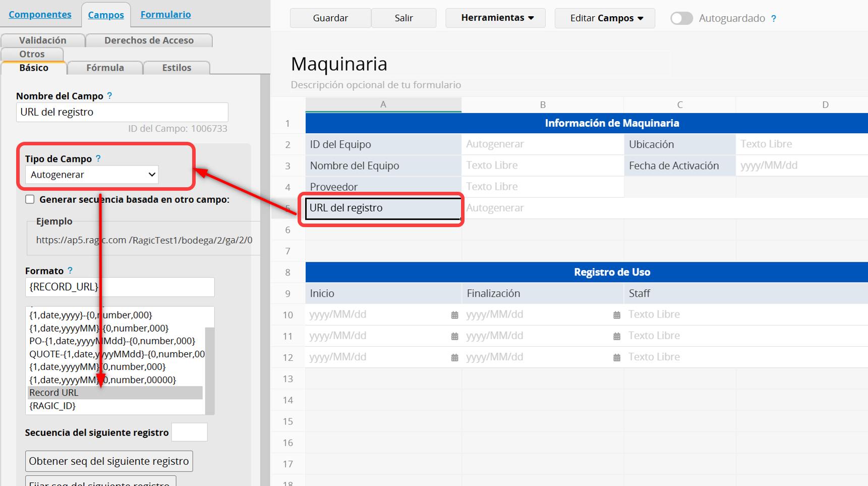
Task: Click the help icon beside Formato
Action: pyautogui.click(x=70, y=271)
